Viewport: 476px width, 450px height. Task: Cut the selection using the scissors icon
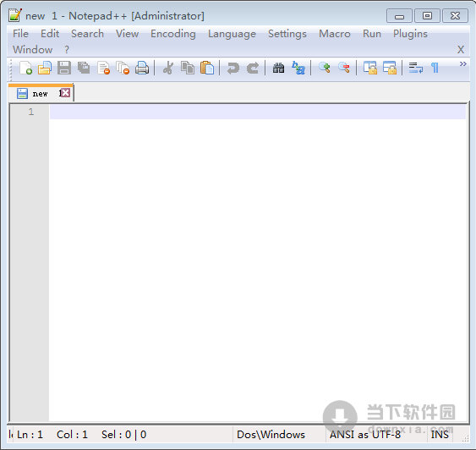tap(168, 68)
